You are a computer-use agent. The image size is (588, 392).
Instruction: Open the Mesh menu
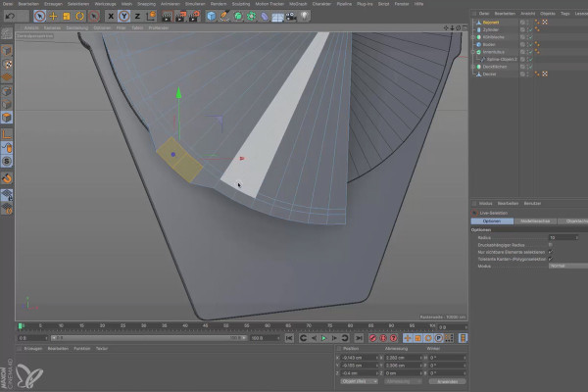(126, 4)
